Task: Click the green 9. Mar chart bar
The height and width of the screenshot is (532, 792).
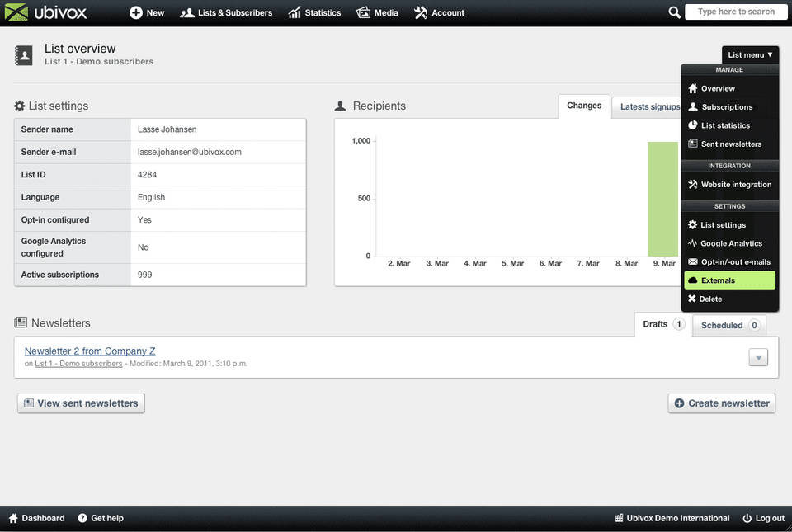Action: pos(662,199)
